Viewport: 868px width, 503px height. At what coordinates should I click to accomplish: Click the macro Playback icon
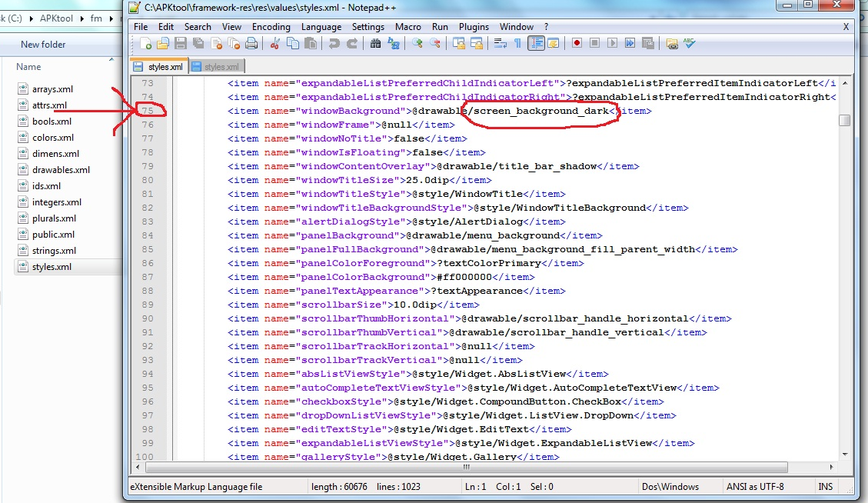(612, 43)
